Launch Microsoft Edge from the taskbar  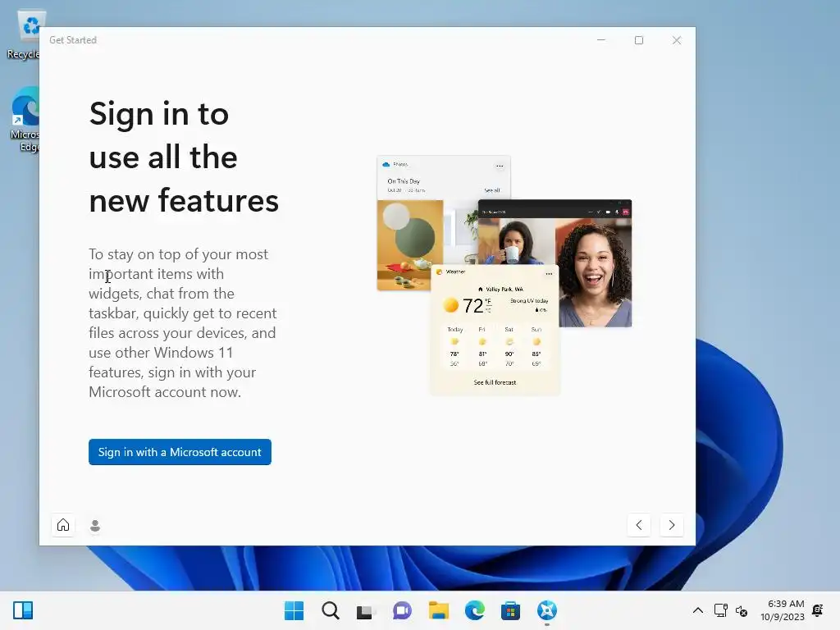(x=475, y=610)
